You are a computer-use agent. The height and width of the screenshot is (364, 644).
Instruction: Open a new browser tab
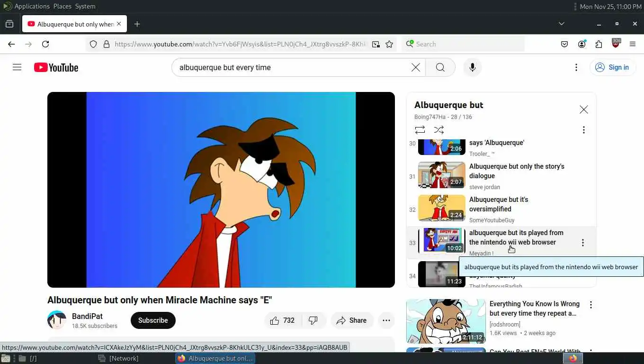pyautogui.click(x=137, y=24)
